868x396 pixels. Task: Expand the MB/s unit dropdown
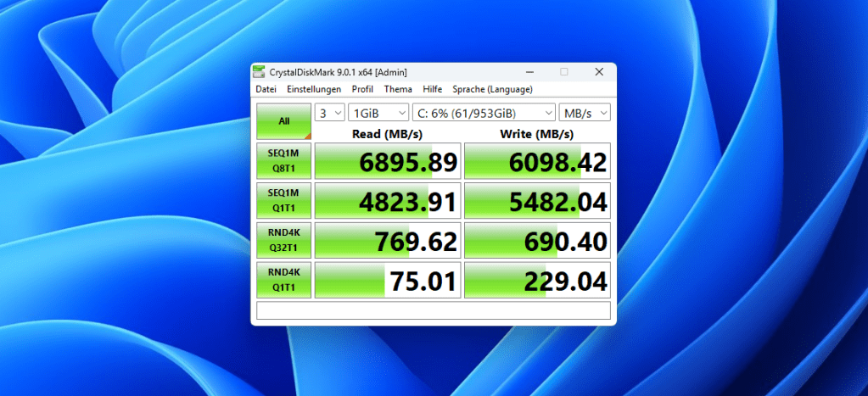tap(585, 113)
